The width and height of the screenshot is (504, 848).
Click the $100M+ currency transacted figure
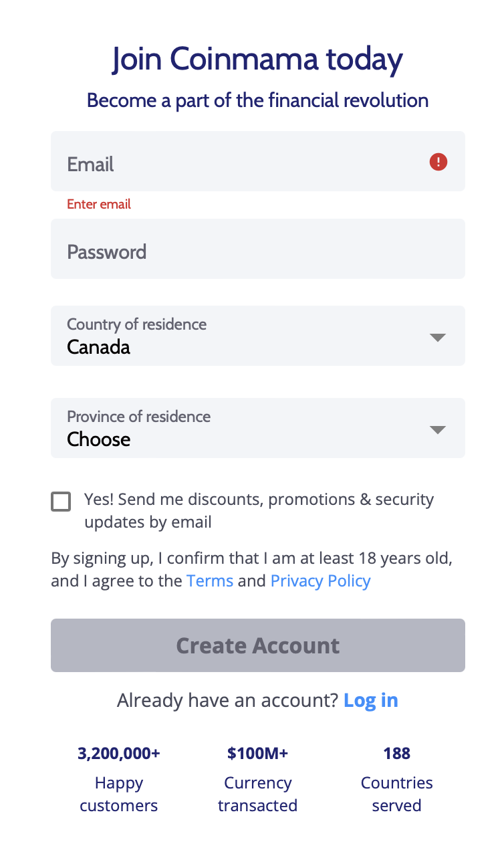(x=258, y=753)
